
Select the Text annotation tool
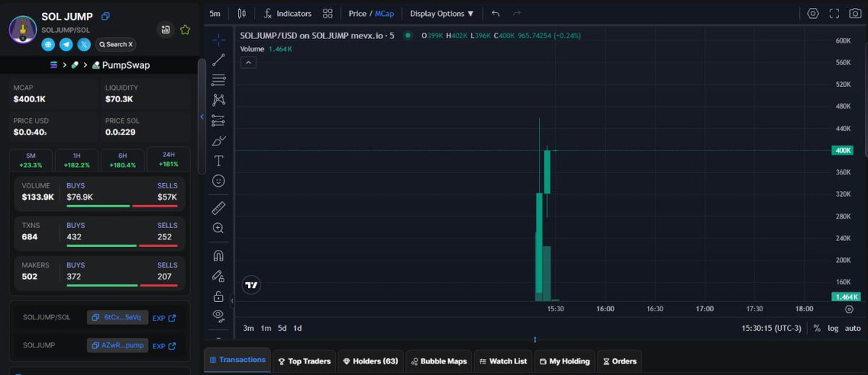tap(218, 161)
